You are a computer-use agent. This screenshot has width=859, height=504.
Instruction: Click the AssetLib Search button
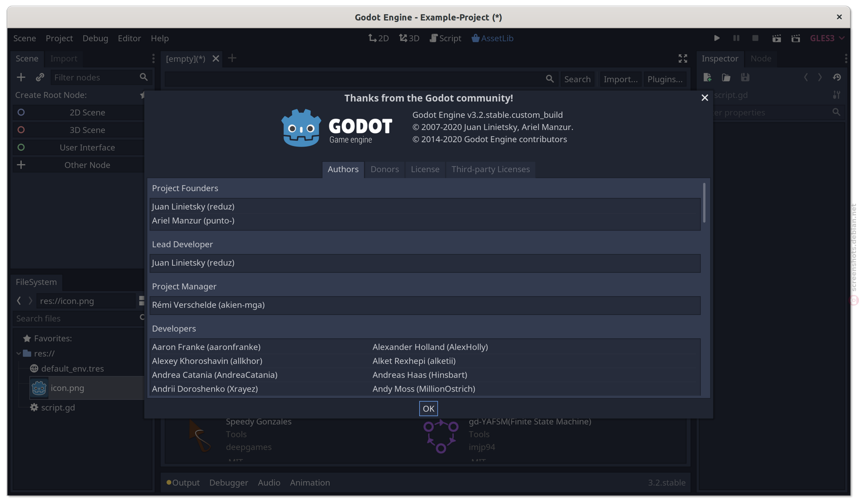[577, 79]
